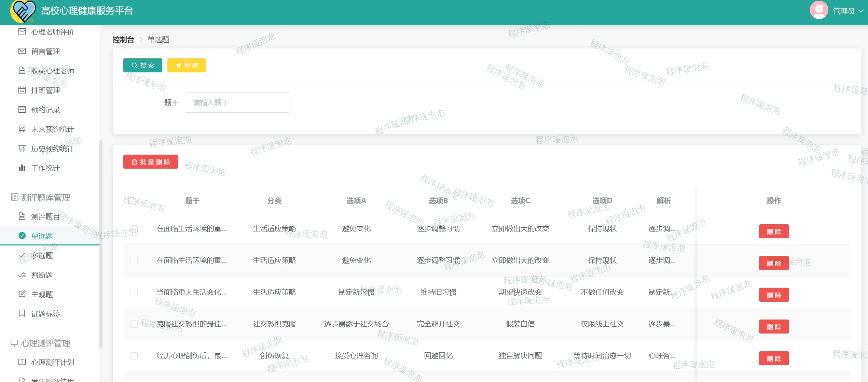868x382 pixels.
Task: Click the edit icon beside 主观题
Action: coord(22,294)
